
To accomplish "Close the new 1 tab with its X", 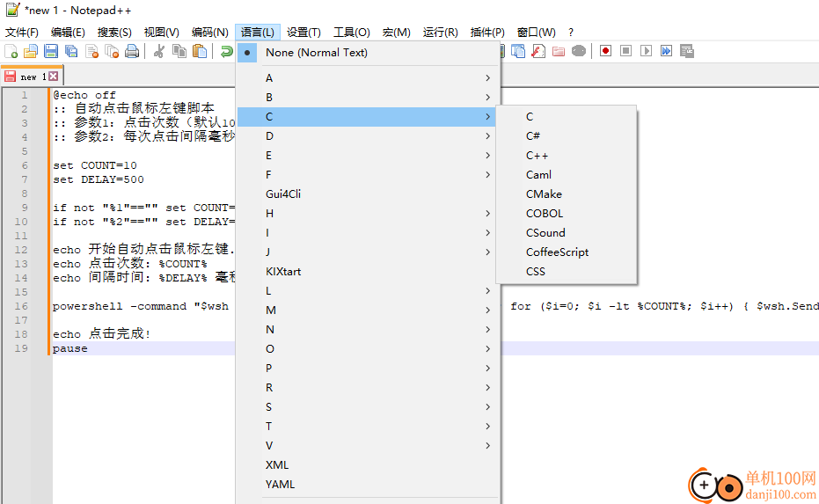I will 54,77.
